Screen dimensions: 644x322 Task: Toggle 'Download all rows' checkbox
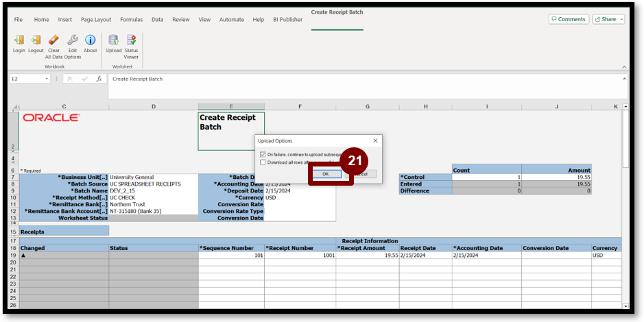(x=263, y=162)
